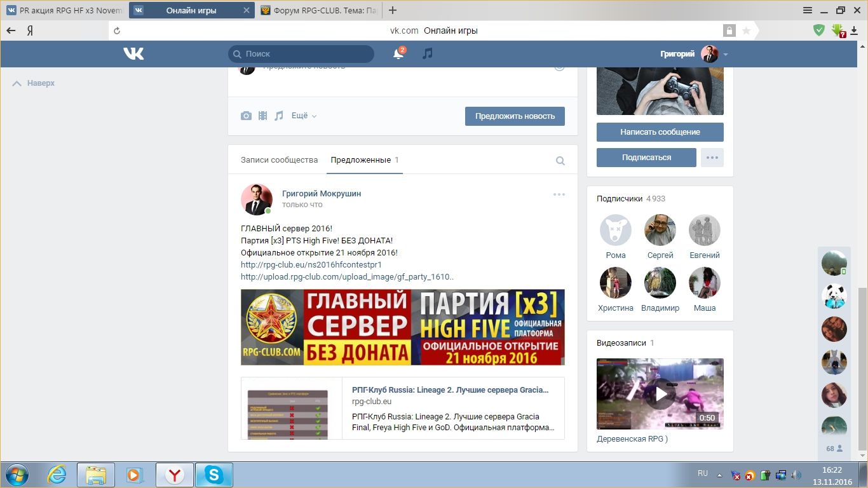868x488 pixels.
Task: Open the music note icon in header
Action: click(428, 53)
